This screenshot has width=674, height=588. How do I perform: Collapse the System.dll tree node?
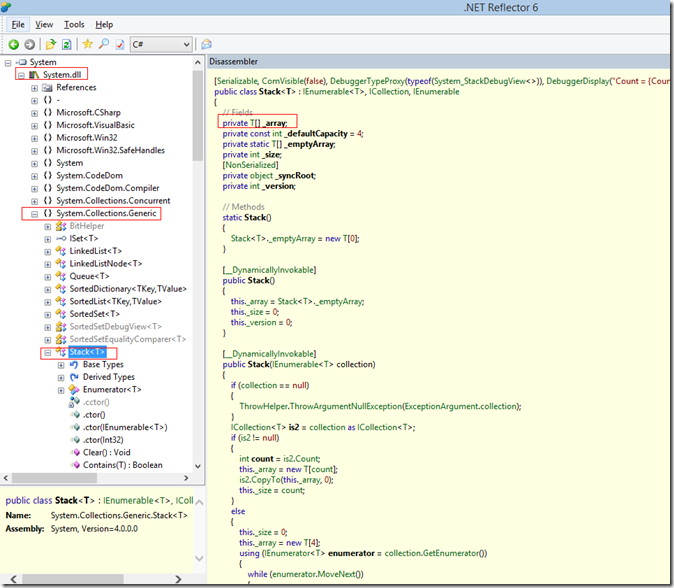(x=22, y=74)
